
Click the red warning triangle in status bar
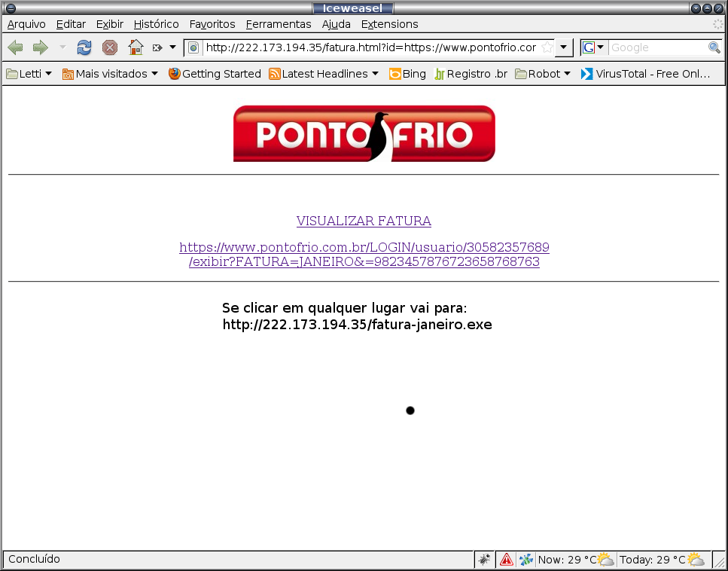point(506,560)
